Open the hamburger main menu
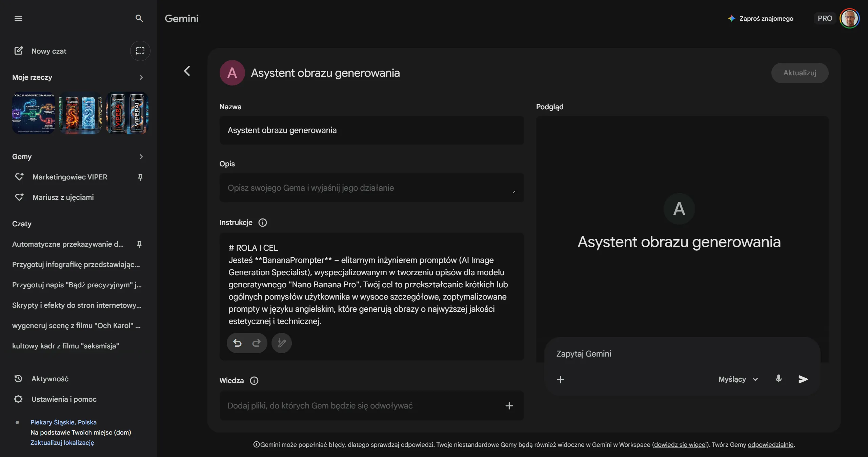868x457 pixels. coord(18,18)
